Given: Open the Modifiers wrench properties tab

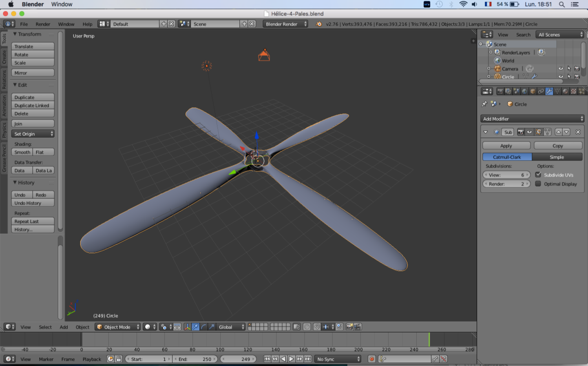Looking at the screenshot, I should tap(549, 91).
